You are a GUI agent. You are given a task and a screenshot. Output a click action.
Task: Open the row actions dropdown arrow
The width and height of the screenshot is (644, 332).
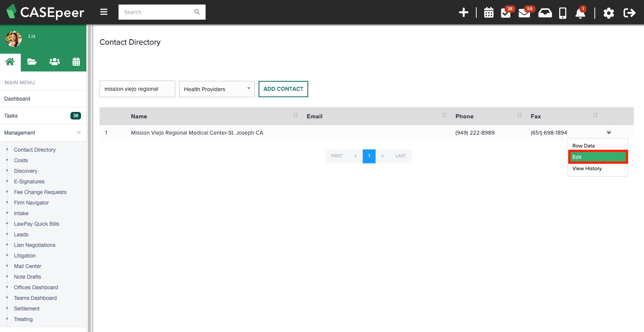click(x=609, y=132)
